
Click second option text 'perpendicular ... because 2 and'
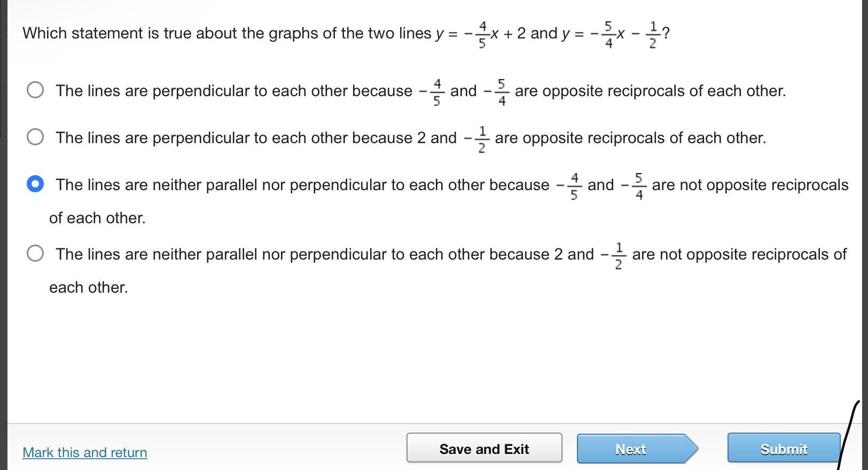255,138
